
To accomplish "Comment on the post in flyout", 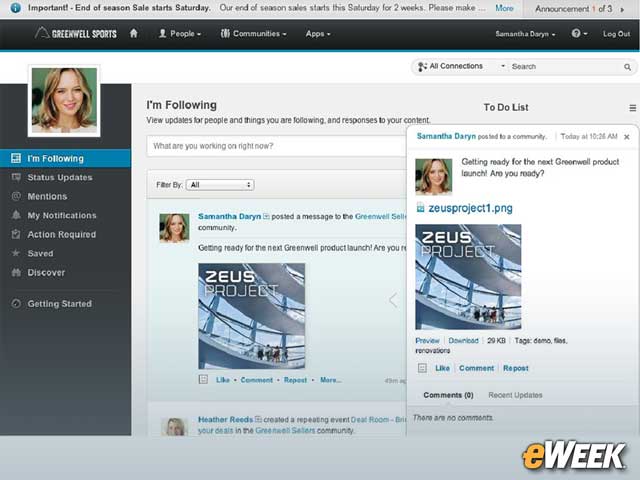I will pyautogui.click(x=476, y=368).
